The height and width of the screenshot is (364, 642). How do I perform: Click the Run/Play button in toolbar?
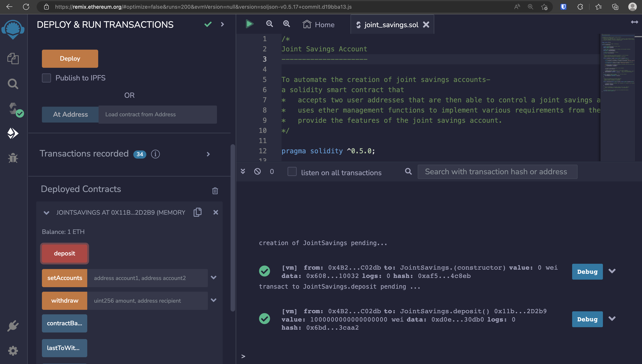(x=249, y=24)
